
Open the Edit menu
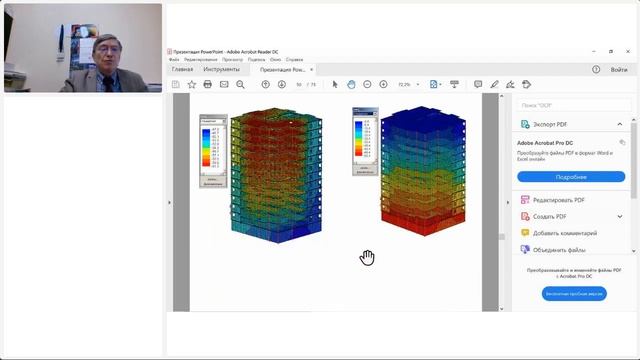coord(201,60)
